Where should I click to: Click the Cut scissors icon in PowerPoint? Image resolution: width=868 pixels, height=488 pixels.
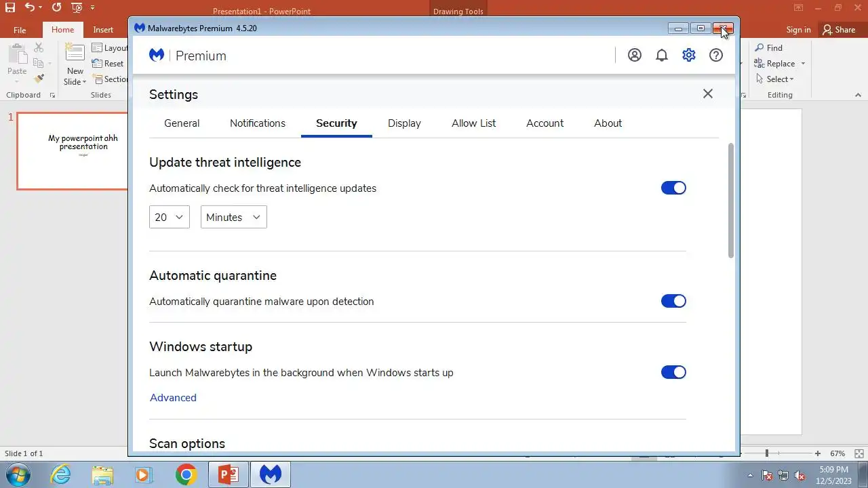point(39,47)
